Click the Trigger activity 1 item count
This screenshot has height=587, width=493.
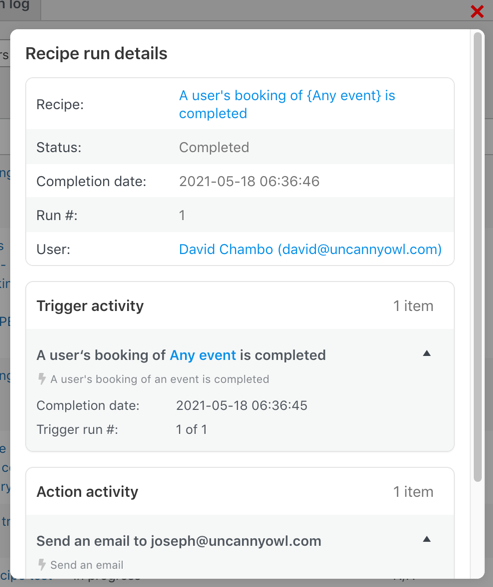click(413, 306)
